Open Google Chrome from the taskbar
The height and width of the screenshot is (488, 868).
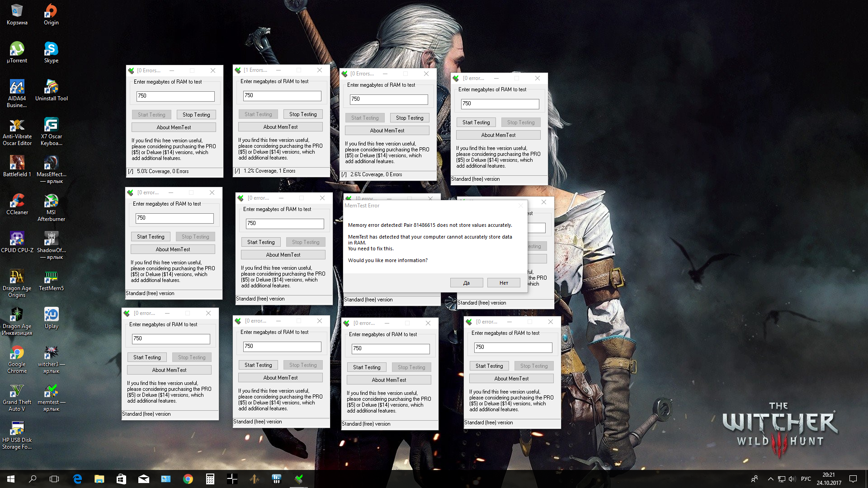(x=188, y=479)
